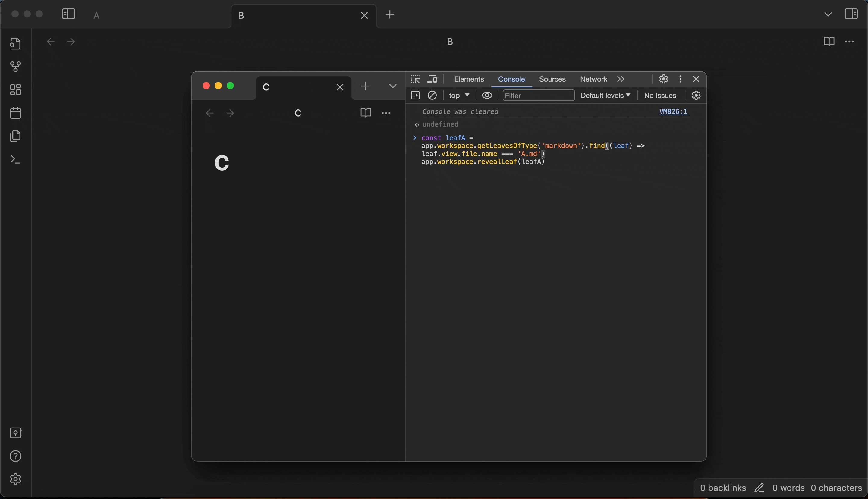Open top JavaScript context dropdown
Screen dimensions: 868x499
click(x=459, y=96)
